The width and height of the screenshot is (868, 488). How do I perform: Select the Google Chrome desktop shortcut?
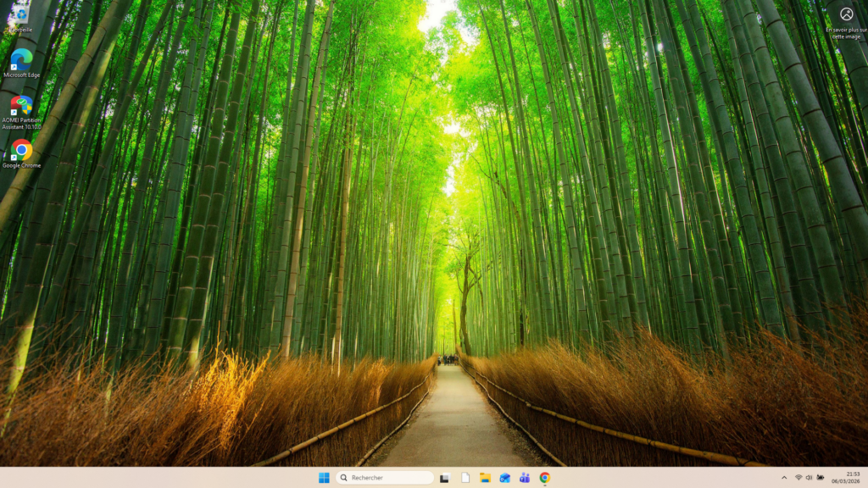tap(21, 151)
